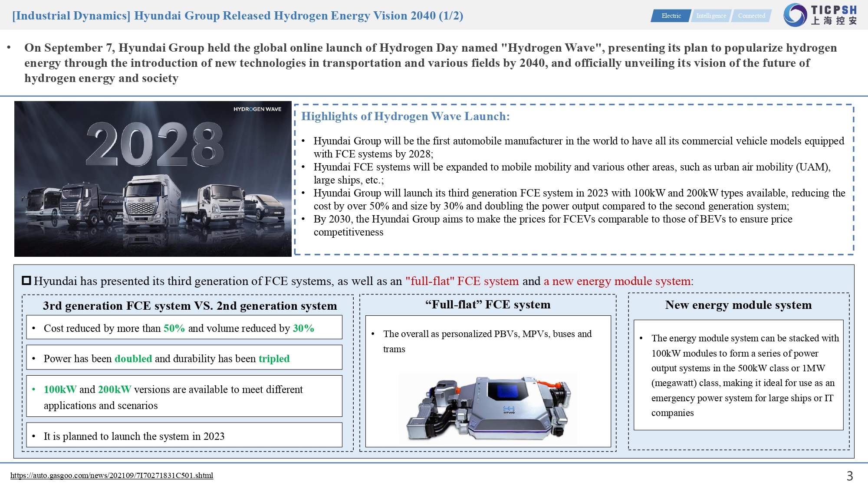Click the Full-flat FCE system heading
The width and height of the screenshot is (868, 488).
click(488, 305)
